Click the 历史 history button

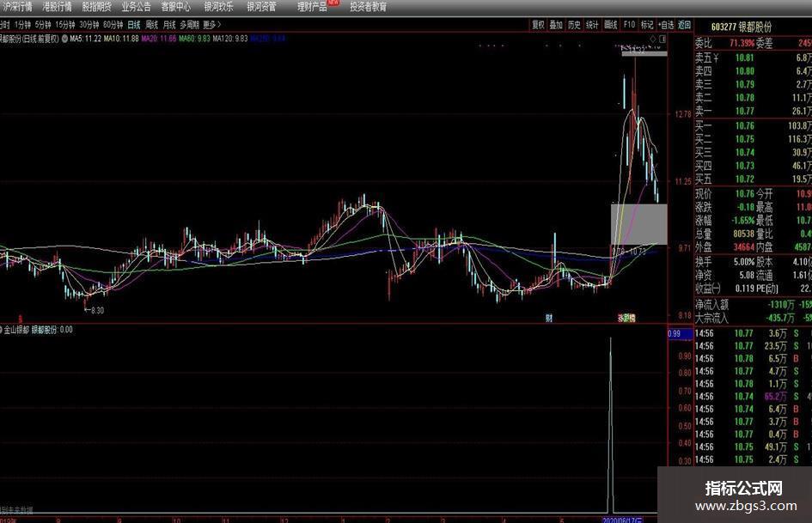[574, 24]
